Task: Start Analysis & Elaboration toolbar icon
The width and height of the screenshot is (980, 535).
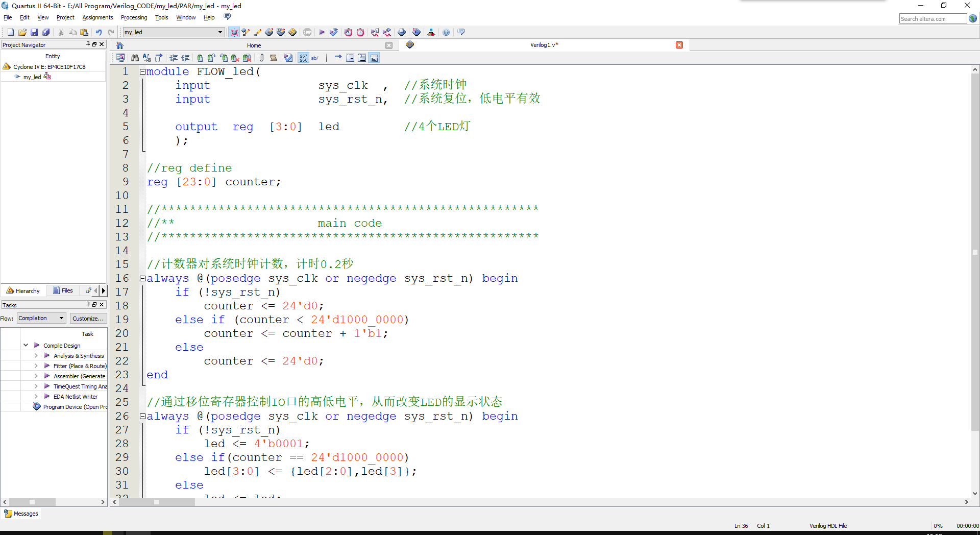Action: 333,32
